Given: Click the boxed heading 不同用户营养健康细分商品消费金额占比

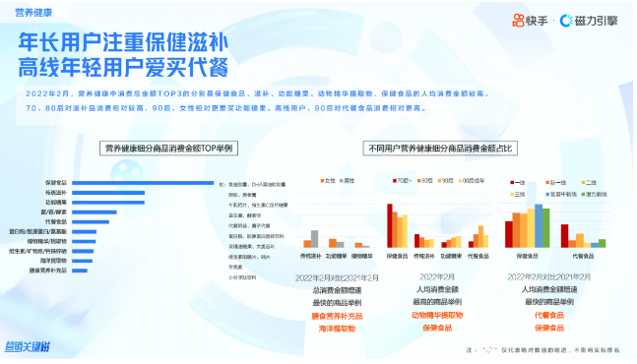Looking at the screenshot, I should pos(440,149).
